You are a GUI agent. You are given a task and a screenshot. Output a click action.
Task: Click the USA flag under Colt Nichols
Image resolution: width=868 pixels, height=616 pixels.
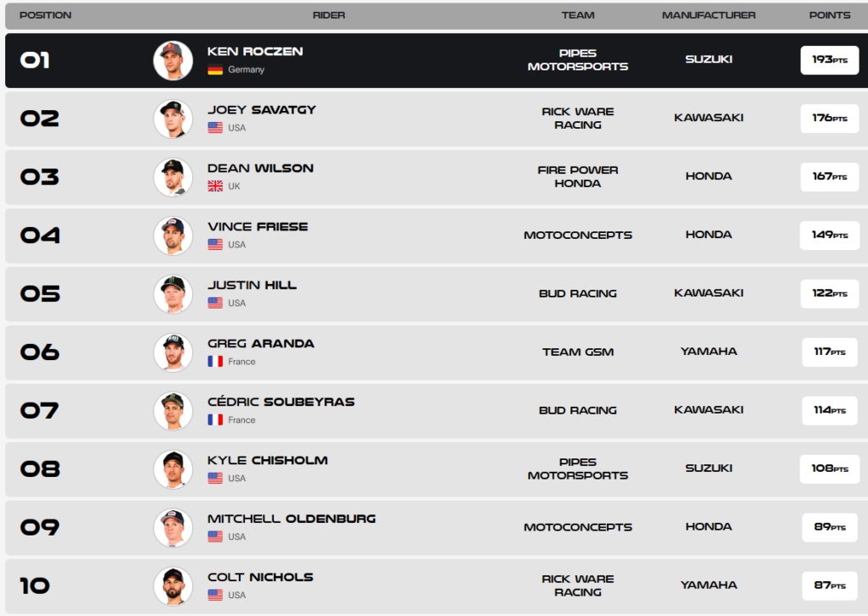[215, 596]
